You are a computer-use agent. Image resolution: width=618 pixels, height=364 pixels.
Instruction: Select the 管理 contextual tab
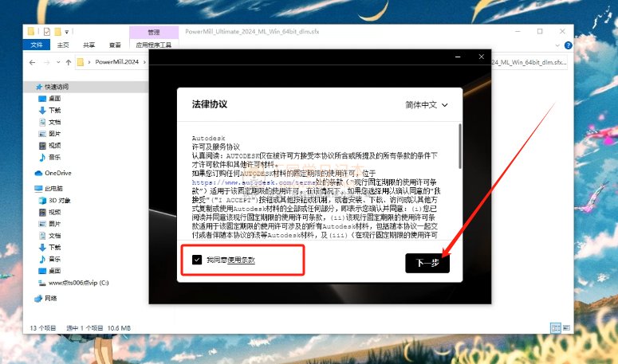tap(154, 33)
